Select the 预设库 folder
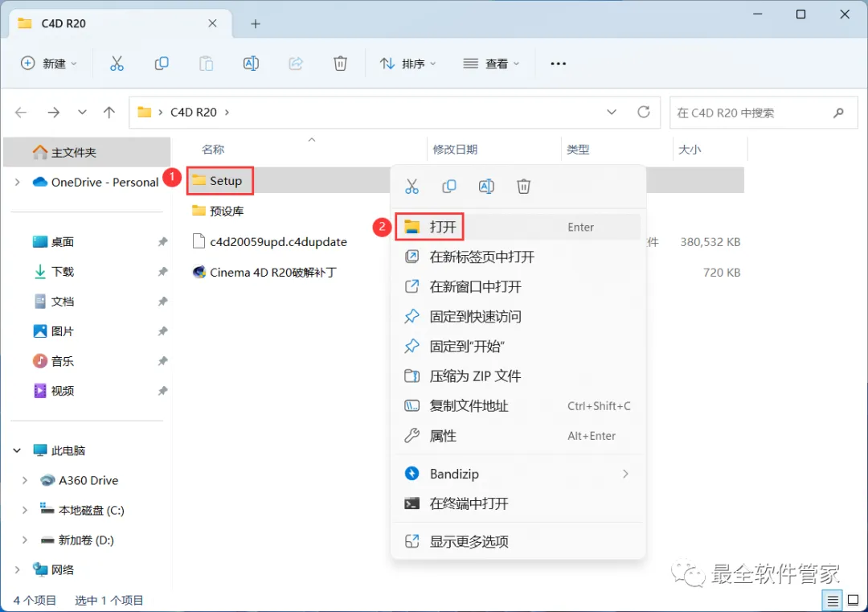 tap(218, 211)
